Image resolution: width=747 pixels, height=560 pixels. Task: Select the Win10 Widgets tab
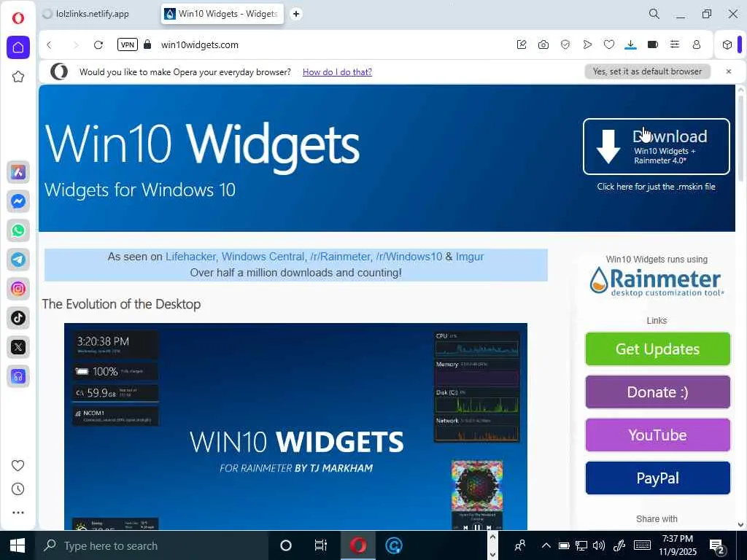click(x=222, y=14)
